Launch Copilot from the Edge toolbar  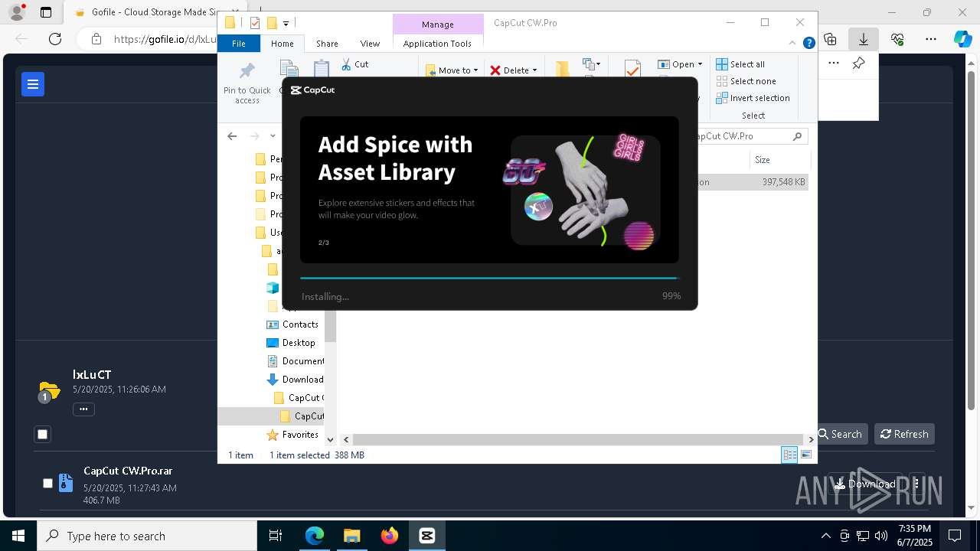962,39
